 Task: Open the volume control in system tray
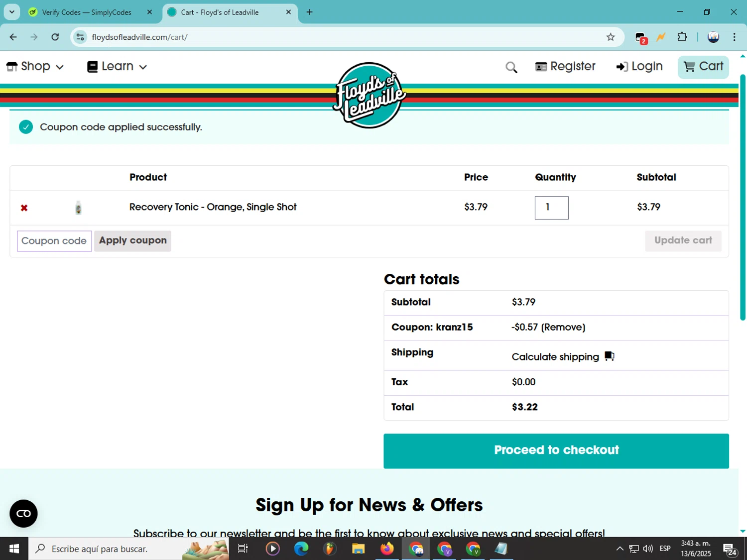(647, 549)
